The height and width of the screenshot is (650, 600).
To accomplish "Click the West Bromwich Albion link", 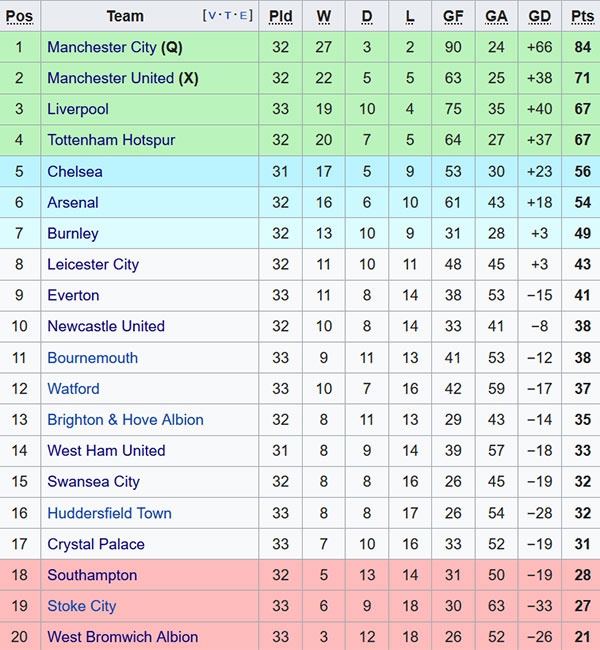I will (x=123, y=637).
